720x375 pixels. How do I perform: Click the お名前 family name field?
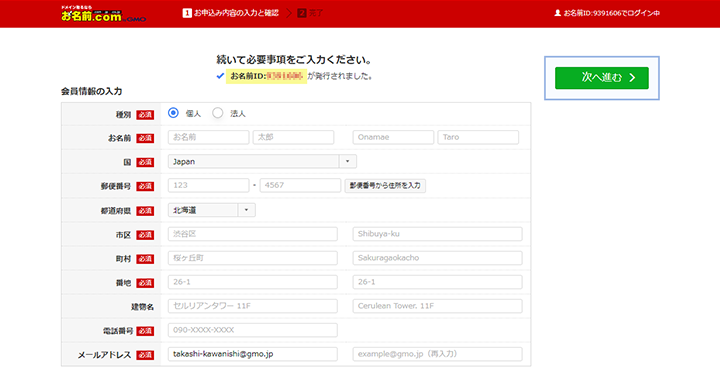pos(208,137)
